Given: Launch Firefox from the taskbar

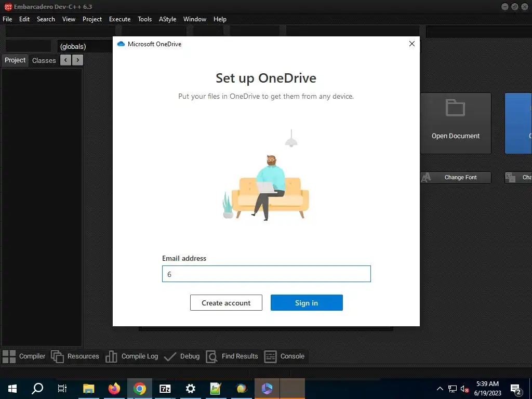Looking at the screenshot, I should (x=114, y=389).
